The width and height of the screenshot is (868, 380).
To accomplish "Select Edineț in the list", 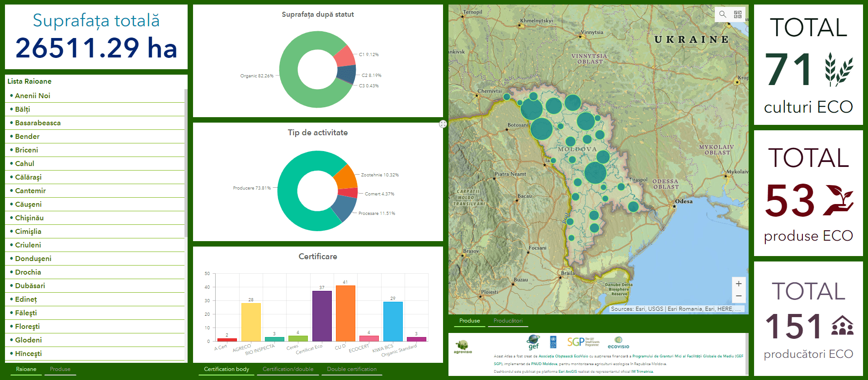I will pos(95,299).
